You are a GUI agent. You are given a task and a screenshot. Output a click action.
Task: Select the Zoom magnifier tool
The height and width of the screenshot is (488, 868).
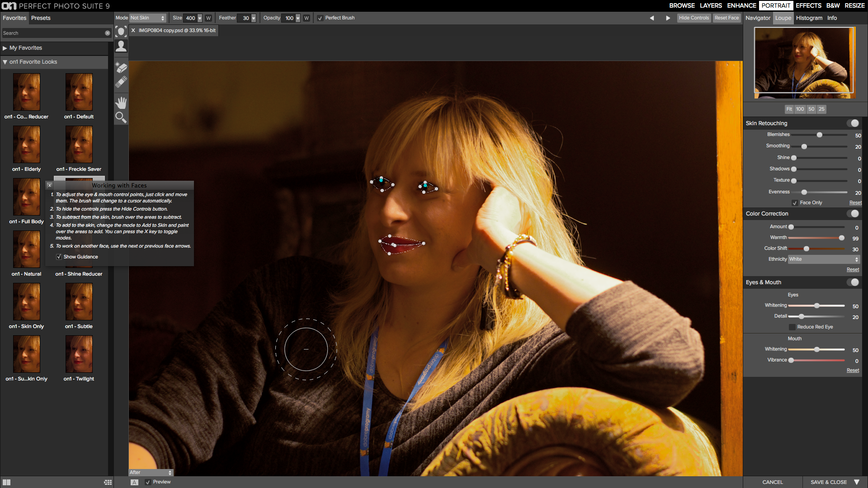pyautogui.click(x=121, y=118)
